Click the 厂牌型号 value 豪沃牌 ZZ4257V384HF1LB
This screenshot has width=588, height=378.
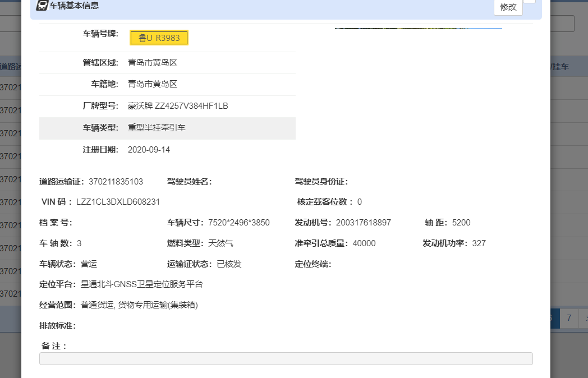click(178, 106)
